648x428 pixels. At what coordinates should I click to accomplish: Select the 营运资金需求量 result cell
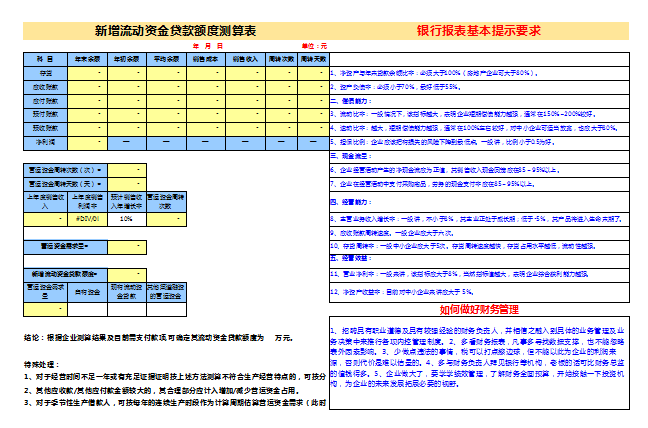click(127, 245)
